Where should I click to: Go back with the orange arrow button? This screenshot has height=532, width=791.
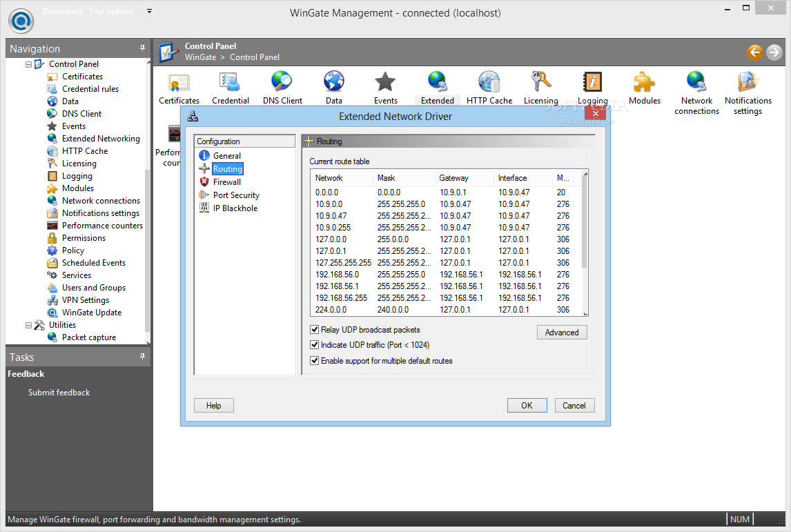(x=754, y=52)
